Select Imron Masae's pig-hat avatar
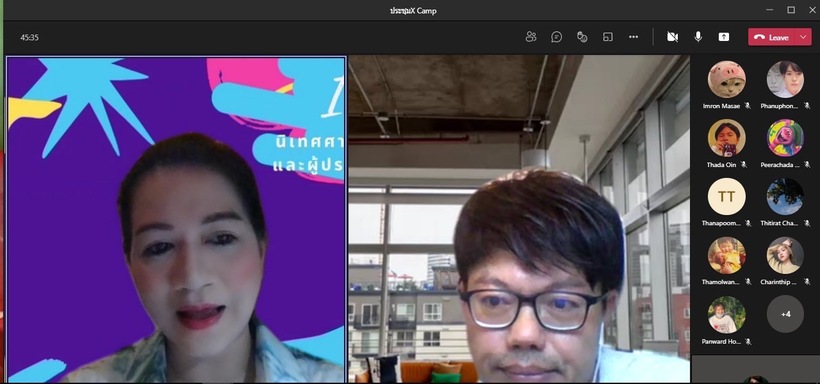Screen dimensions: 820x384 tap(726, 79)
